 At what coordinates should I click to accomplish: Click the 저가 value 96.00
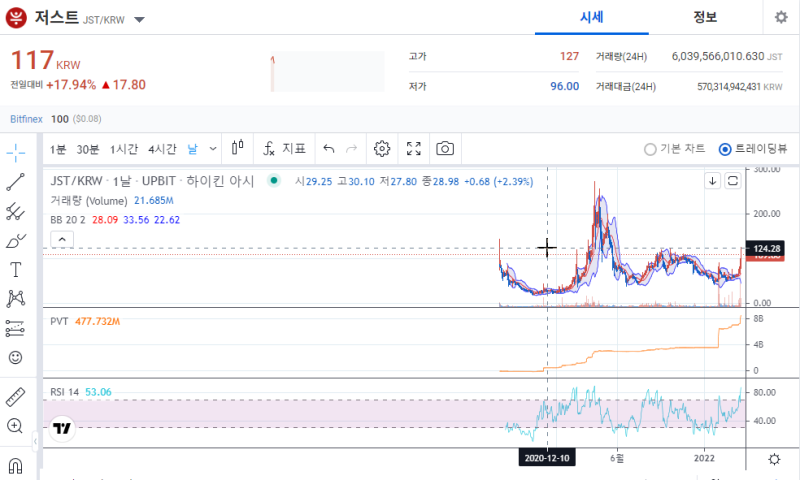click(x=564, y=86)
